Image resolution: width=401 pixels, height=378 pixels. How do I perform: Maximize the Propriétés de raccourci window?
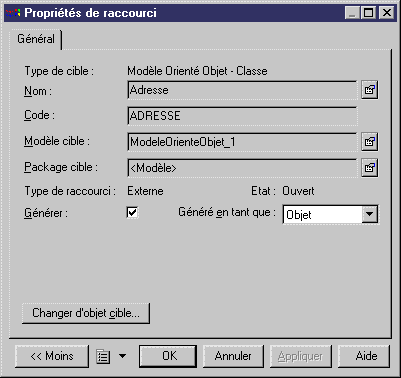point(369,13)
